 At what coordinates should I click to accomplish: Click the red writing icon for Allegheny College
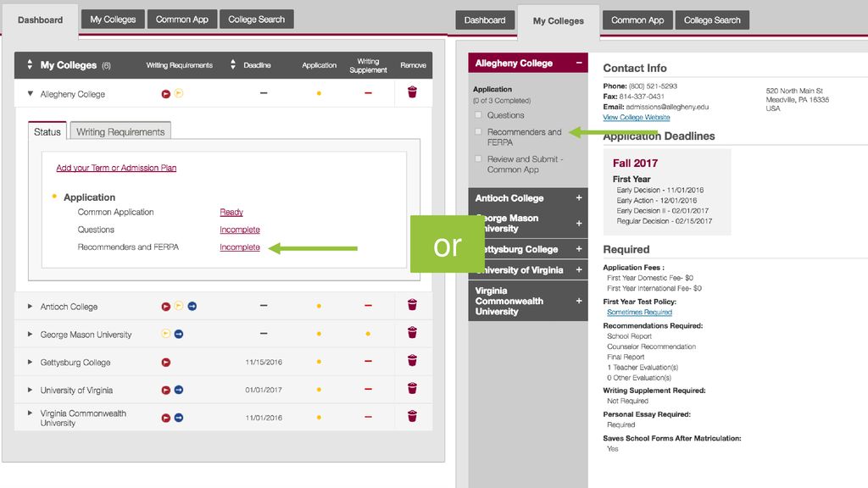tap(165, 94)
